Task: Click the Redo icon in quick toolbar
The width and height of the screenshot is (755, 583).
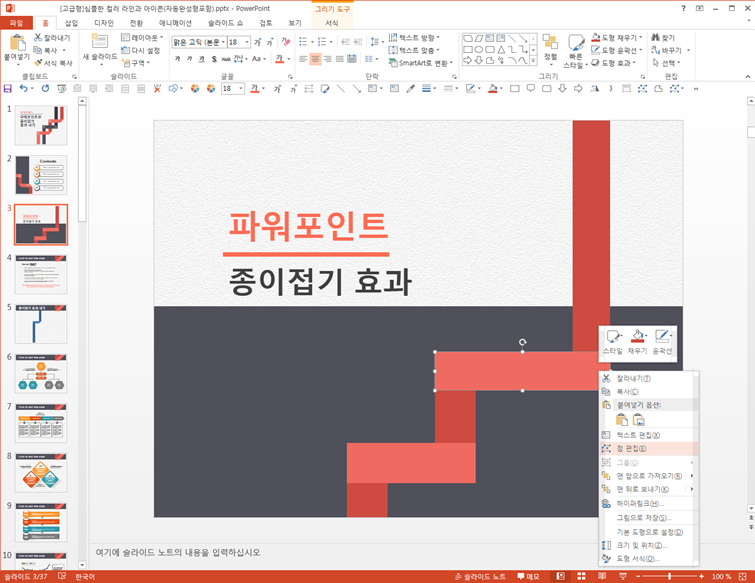Action: tap(45, 89)
